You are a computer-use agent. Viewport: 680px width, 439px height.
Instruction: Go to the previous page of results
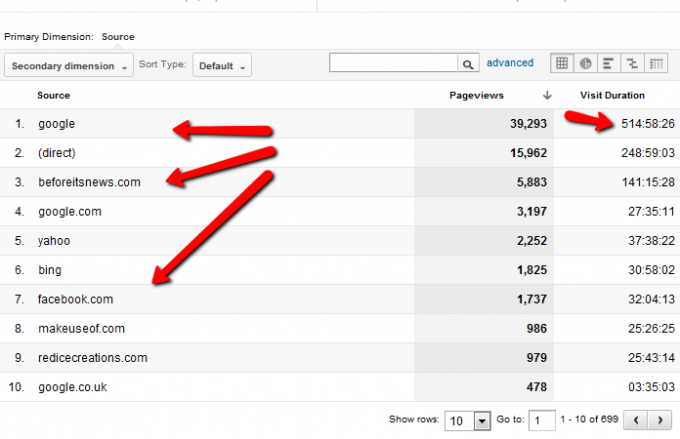[636, 420]
